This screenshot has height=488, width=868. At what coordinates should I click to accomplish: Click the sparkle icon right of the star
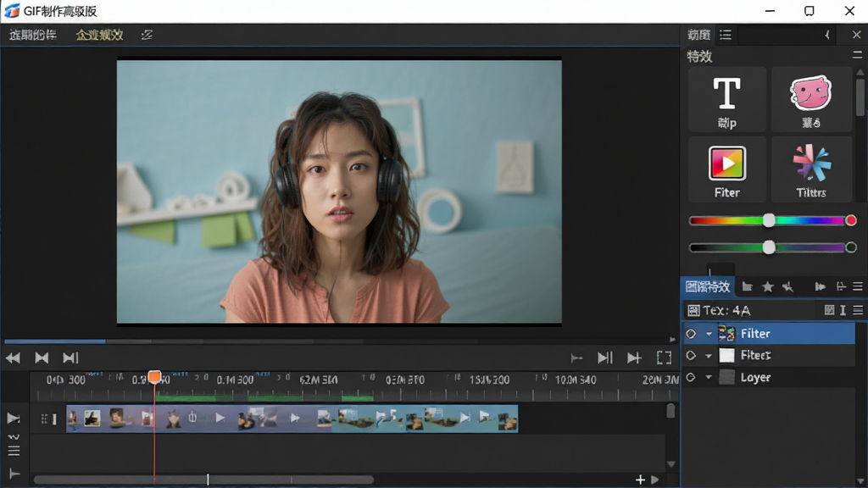(x=787, y=286)
